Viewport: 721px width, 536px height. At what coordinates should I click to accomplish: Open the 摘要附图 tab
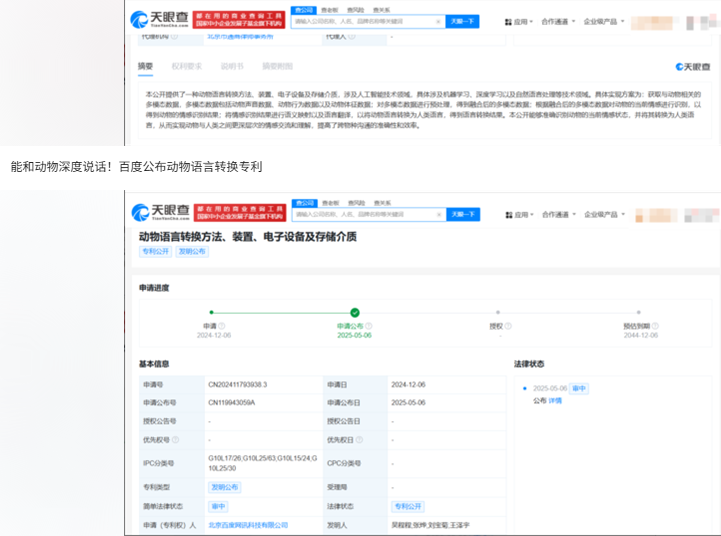(x=277, y=66)
